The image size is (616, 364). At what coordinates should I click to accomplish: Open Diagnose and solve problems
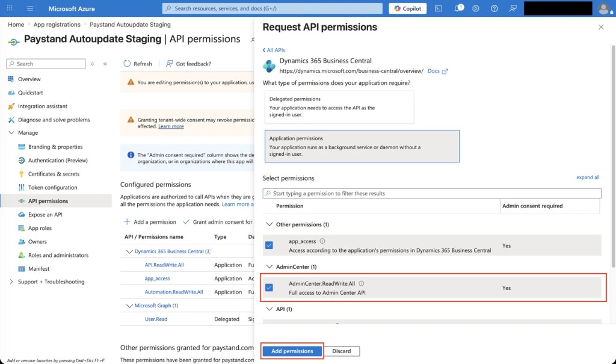click(54, 120)
